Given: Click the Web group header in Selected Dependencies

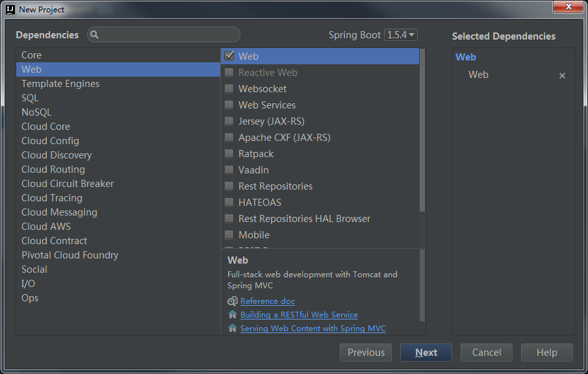Looking at the screenshot, I should (x=466, y=57).
